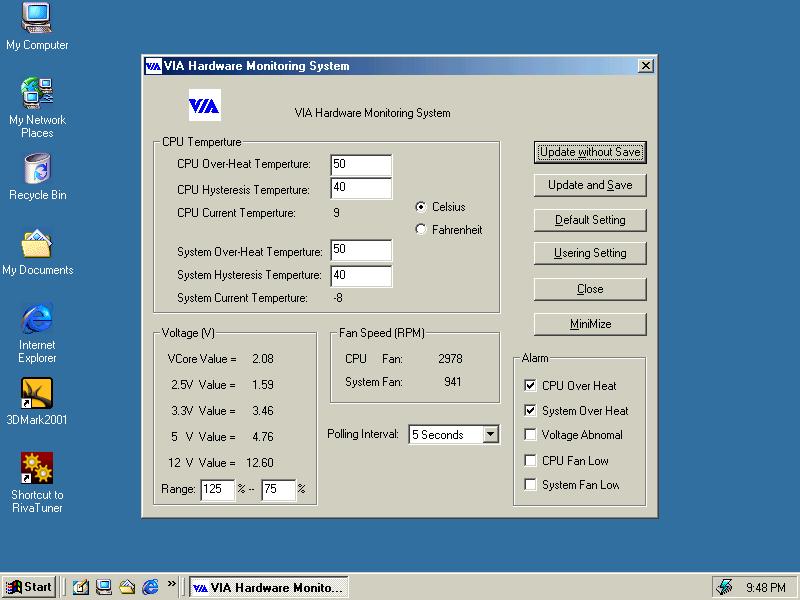
Task: Click the Default Setting button
Action: point(590,220)
